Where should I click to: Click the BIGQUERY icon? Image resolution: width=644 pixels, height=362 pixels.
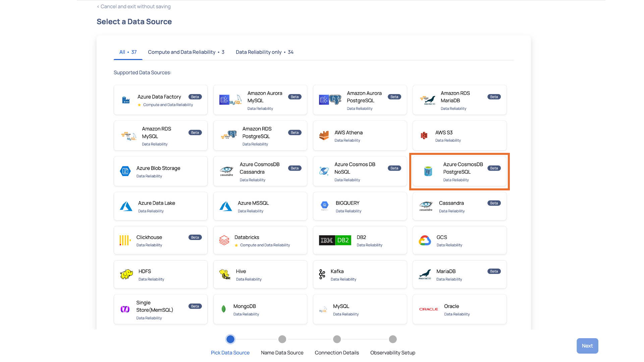click(325, 206)
